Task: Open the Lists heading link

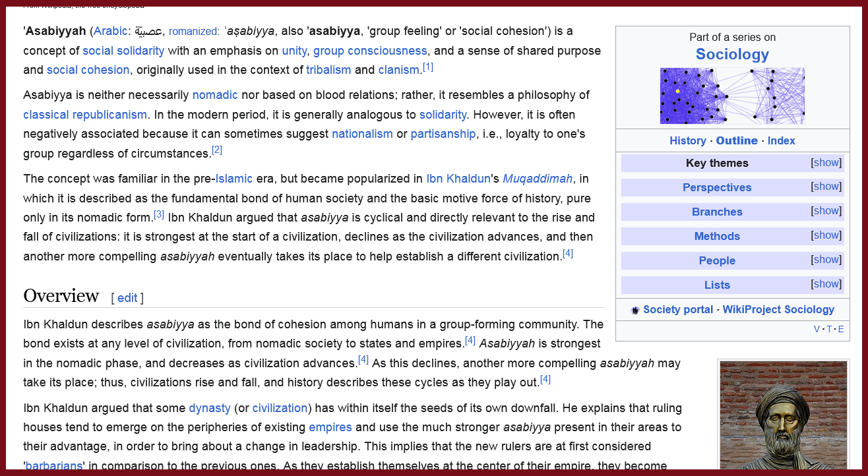Action: coord(717,285)
